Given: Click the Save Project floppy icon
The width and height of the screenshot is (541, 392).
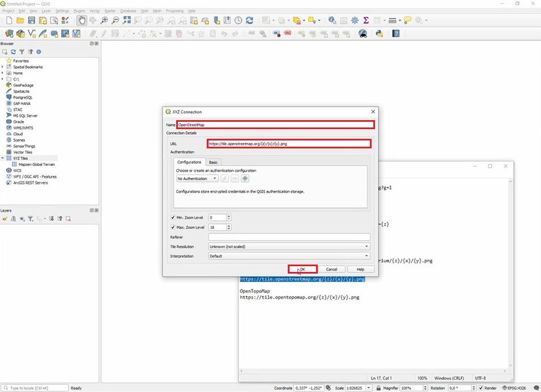Looking at the screenshot, I should click(32, 20).
